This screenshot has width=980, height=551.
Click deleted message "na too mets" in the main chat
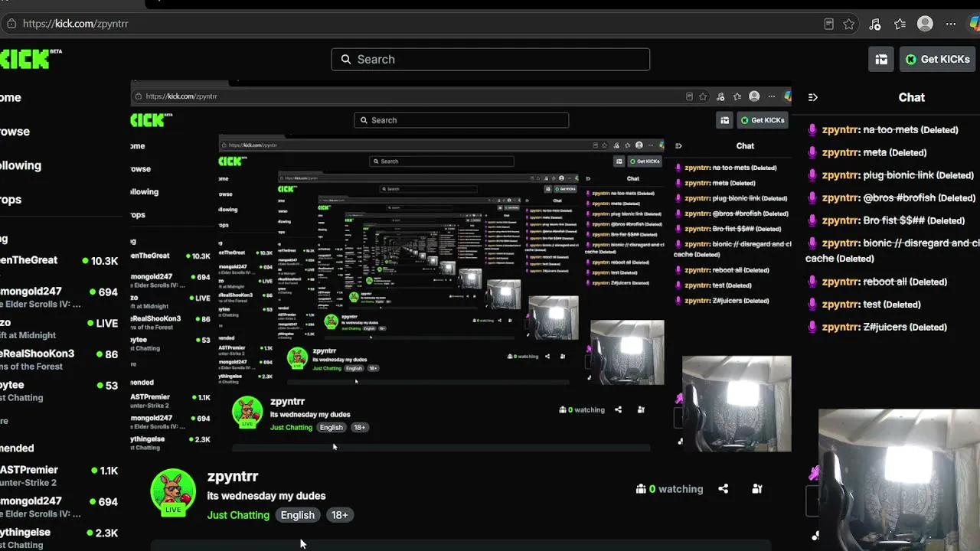pyautogui.click(x=890, y=130)
